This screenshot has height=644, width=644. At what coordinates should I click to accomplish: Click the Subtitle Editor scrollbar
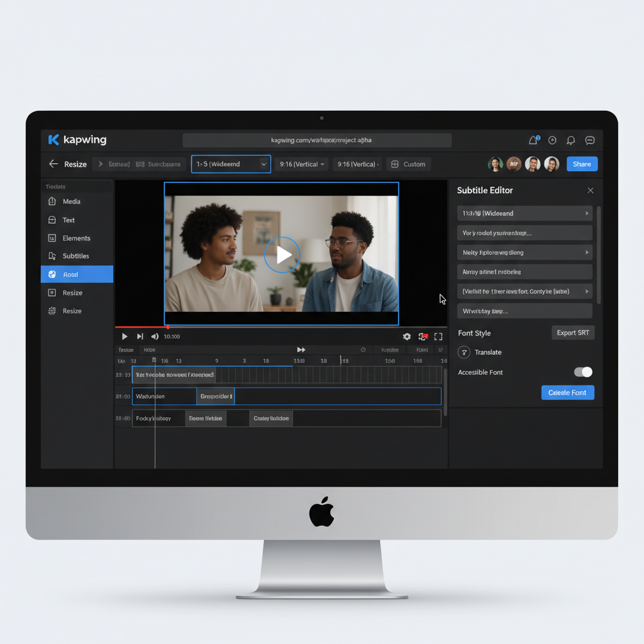[599, 255]
